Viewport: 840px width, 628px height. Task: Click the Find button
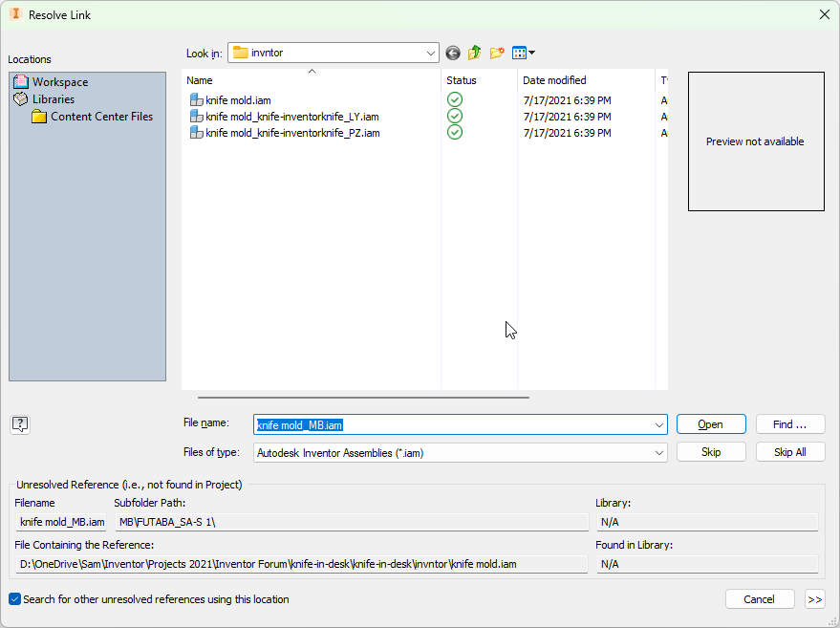pyautogui.click(x=790, y=423)
